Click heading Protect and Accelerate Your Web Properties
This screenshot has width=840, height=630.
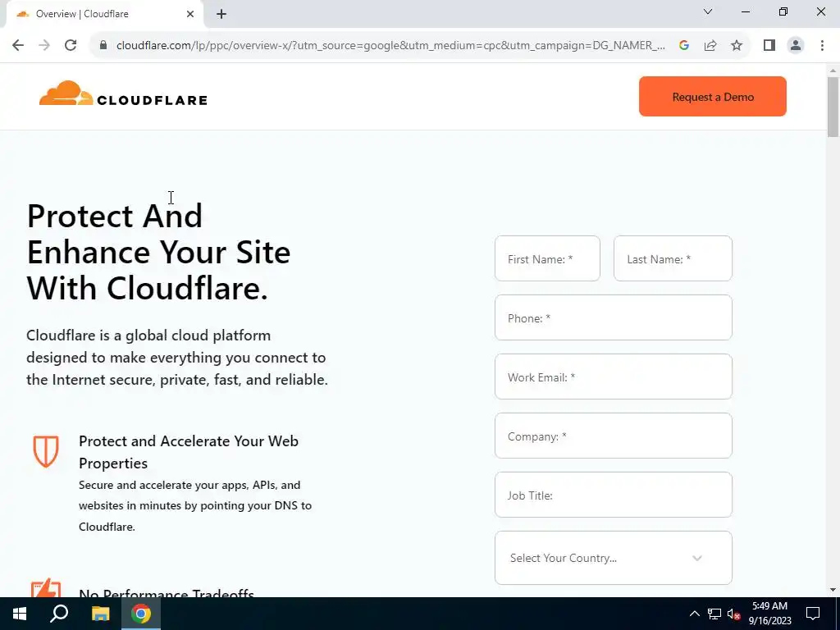point(189,452)
